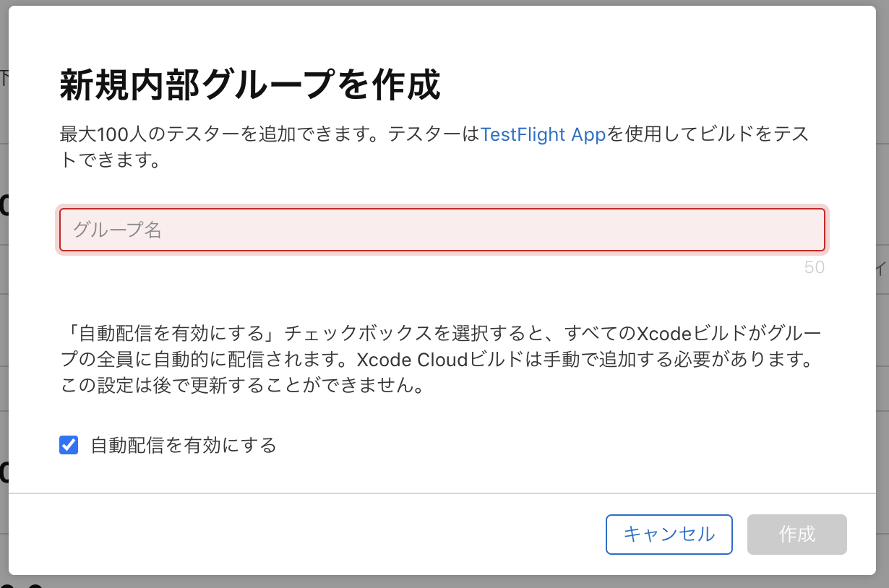Click the dimmed background right of the dialog
The height and width of the screenshot is (588, 889).
(882, 289)
